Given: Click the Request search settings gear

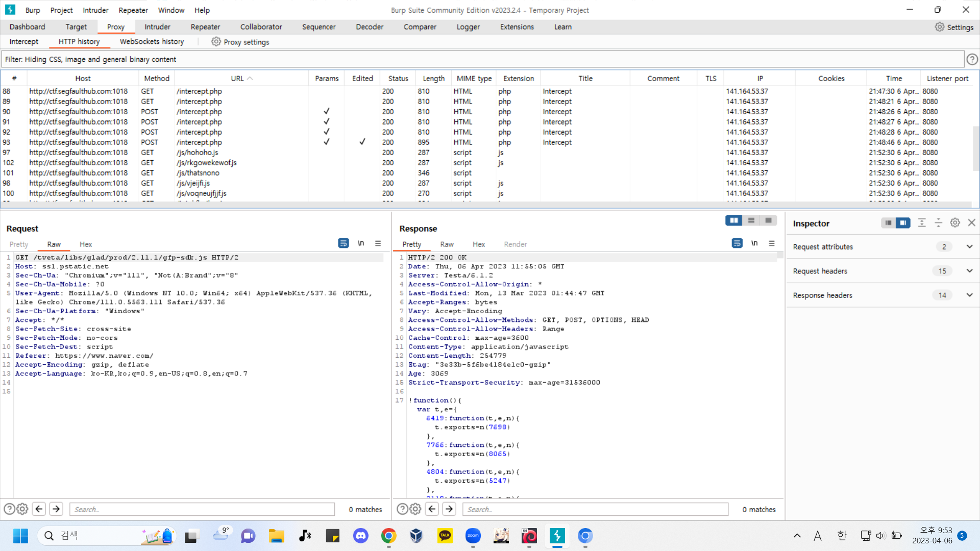Looking at the screenshot, I should click(22, 509).
